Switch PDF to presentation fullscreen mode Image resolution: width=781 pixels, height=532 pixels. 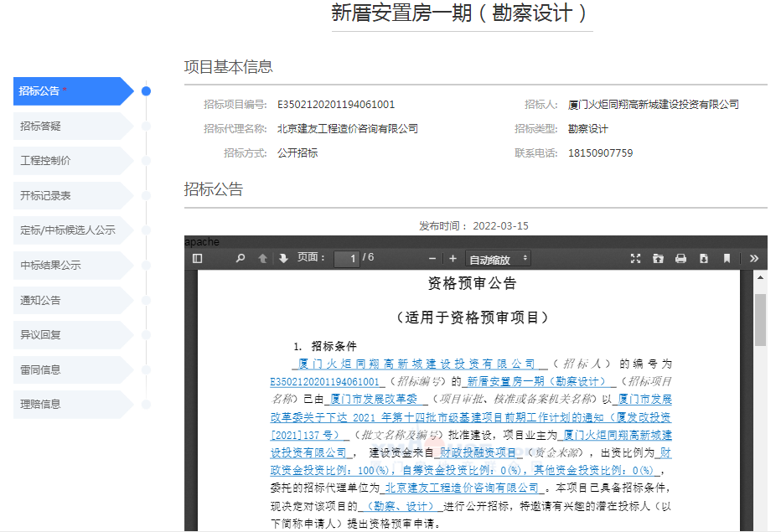[x=635, y=259]
